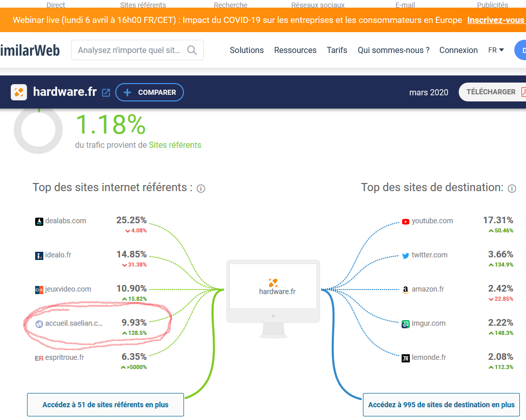The height and width of the screenshot is (420, 526).
Task: Click the jeuxvideo.com referrer name
Action: tap(68, 289)
